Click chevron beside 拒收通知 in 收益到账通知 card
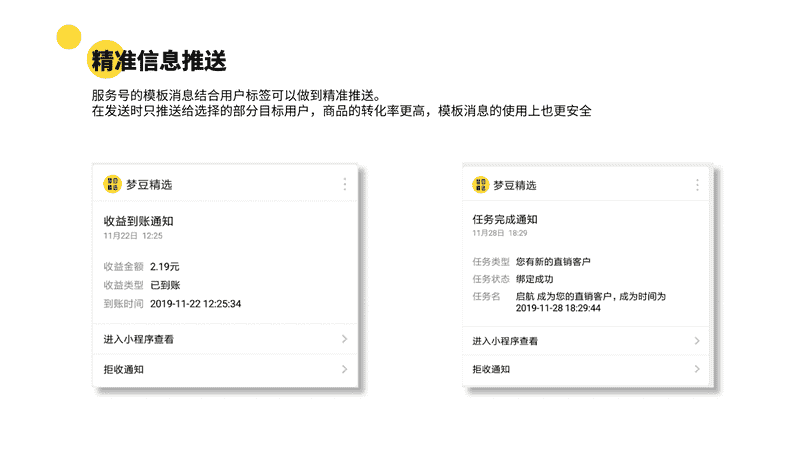800x450 pixels. tap(344, 369)
